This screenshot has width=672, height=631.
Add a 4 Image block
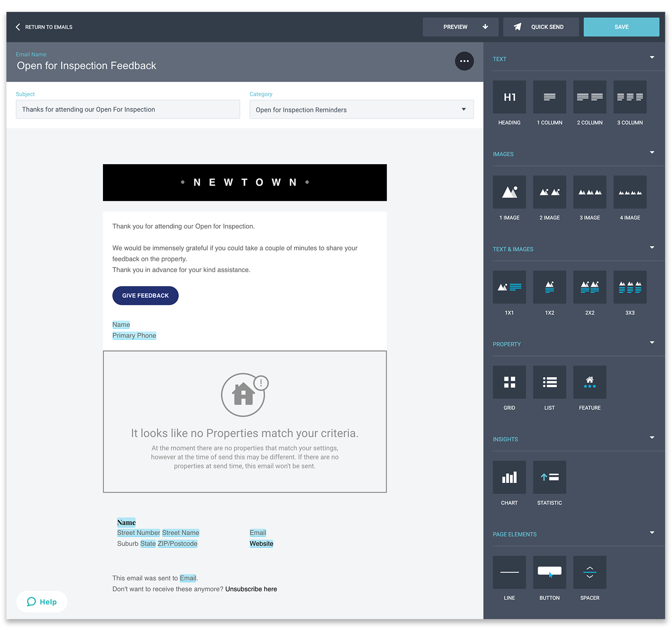pyautogui.click(x=630, y=192)
